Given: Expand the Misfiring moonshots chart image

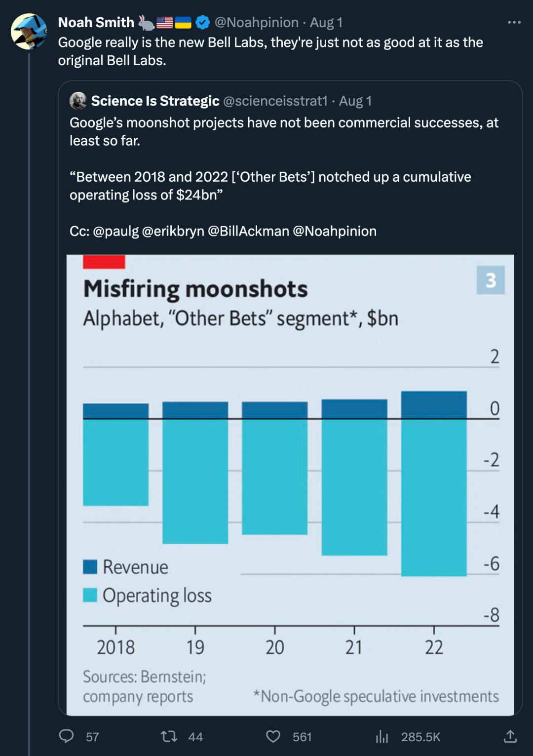Looking at the screenshot, I should [290, 485].
